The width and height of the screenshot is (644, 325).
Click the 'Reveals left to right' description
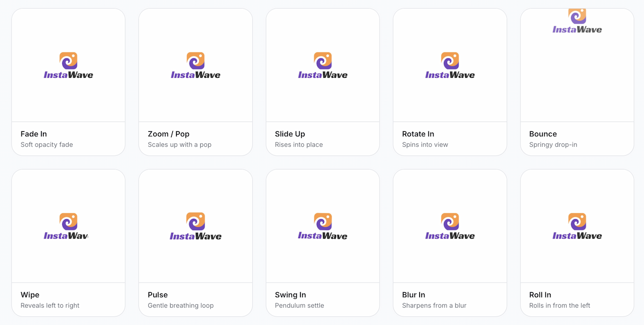(50, 306)
